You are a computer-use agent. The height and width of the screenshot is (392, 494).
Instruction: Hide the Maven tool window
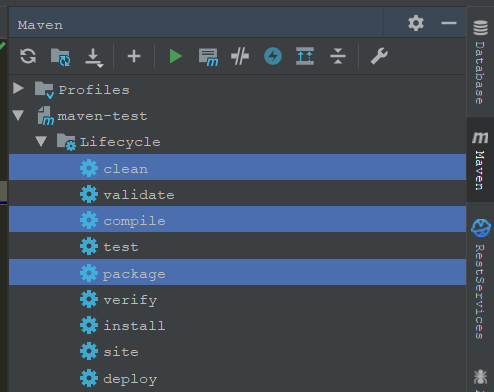(x=449, y=23)
